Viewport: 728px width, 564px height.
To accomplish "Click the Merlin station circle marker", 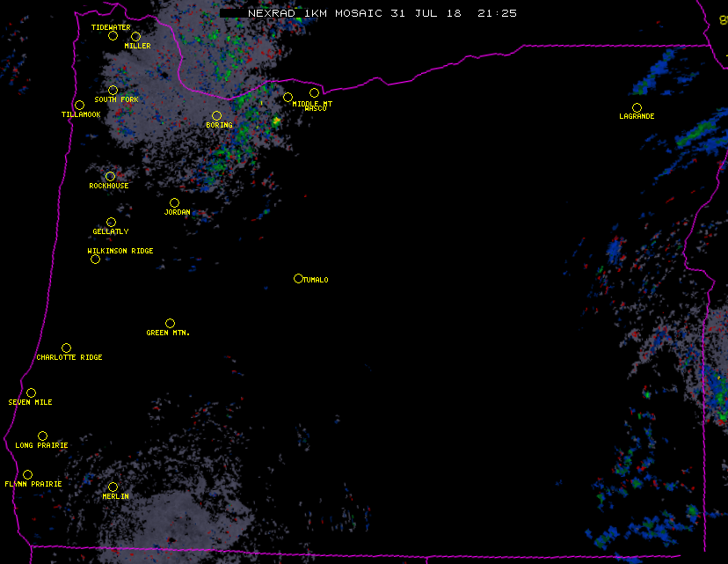I will pyautogui.click(x=113, y=487).
